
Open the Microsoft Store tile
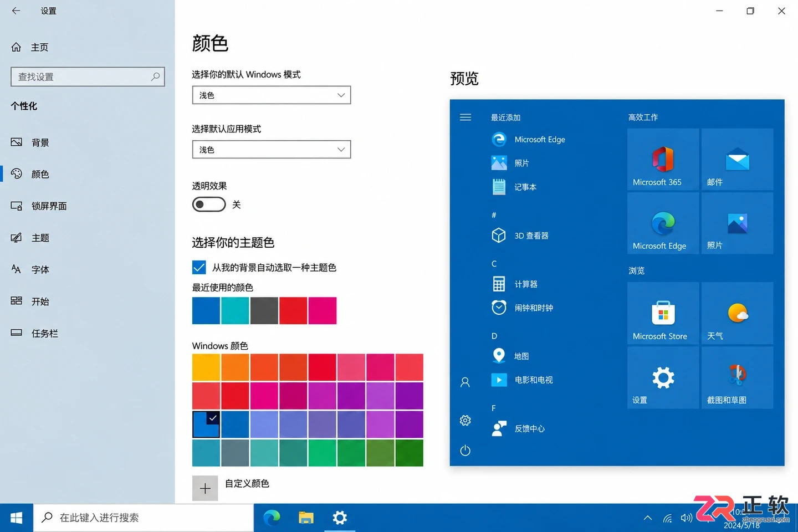[663, 313]
